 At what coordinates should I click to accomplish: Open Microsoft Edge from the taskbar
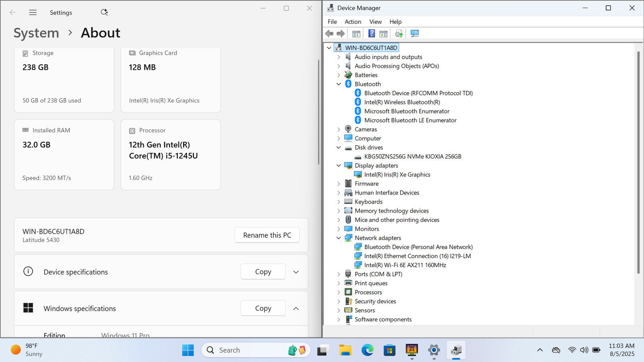[x=367, y=350]
